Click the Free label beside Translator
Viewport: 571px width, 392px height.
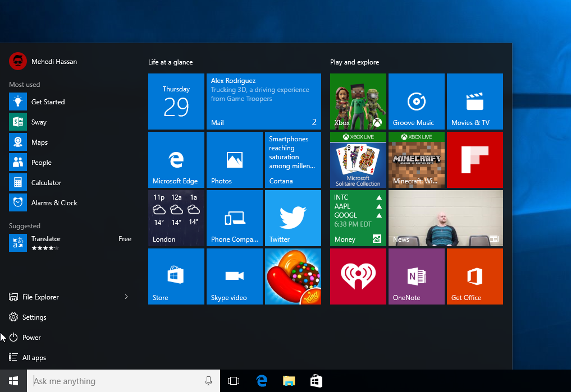tap(125, 239)
